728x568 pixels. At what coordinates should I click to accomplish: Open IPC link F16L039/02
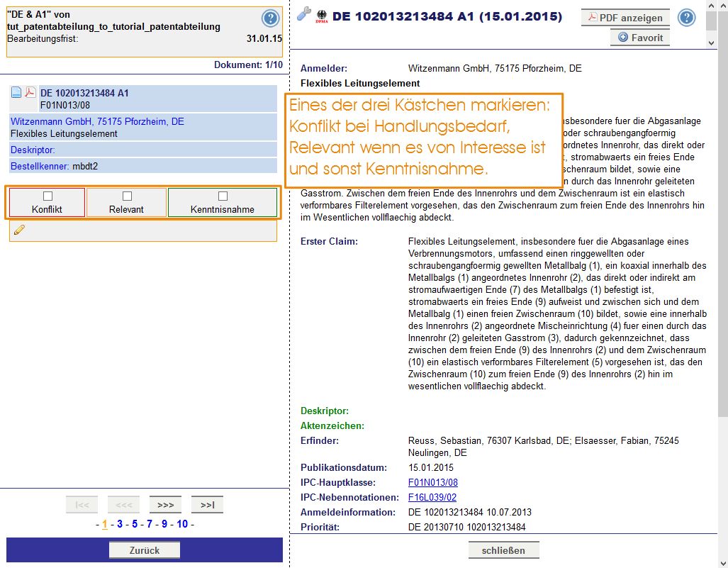[x=432, y=497]
